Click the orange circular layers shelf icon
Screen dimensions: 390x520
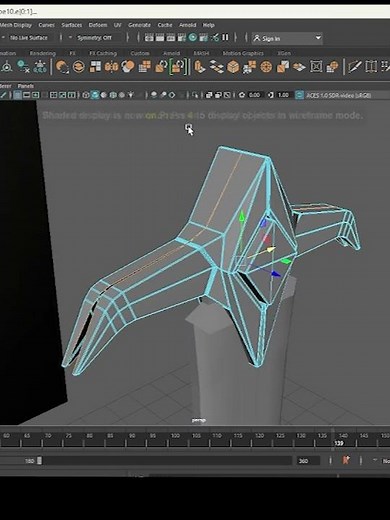(x=79, y=67)
